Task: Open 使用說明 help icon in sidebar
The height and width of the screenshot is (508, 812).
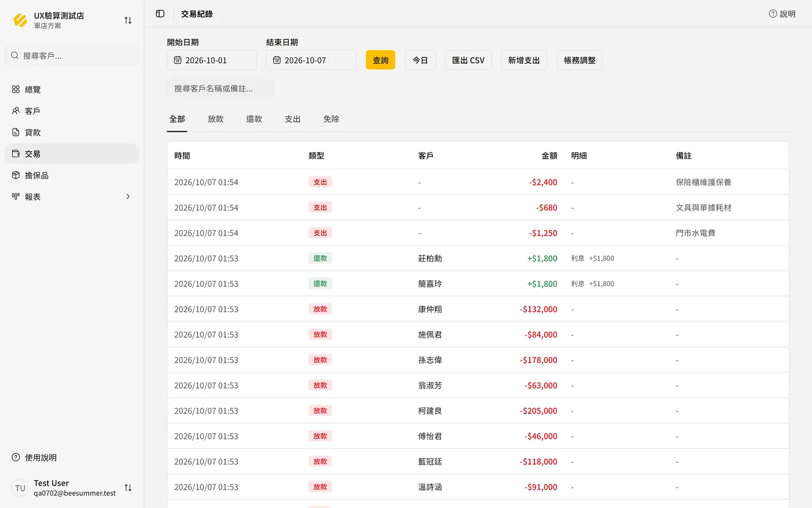Action: 16,457
